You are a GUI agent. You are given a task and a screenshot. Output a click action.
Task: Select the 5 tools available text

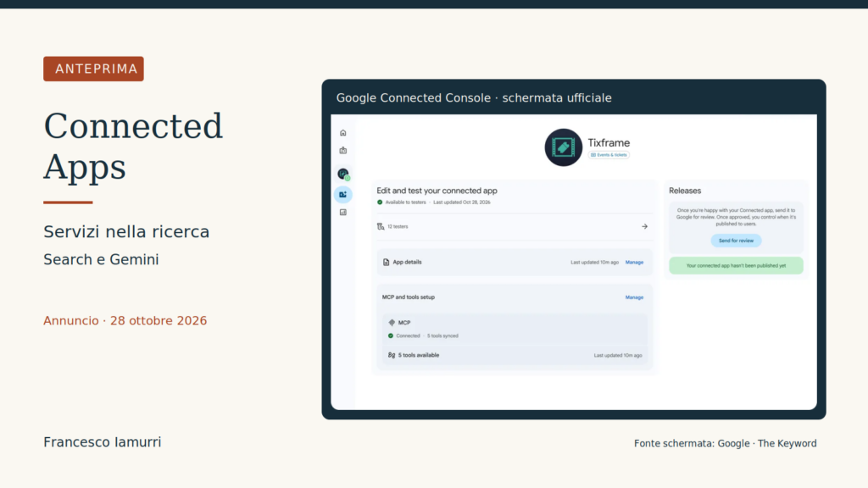(x=419, y=355)
